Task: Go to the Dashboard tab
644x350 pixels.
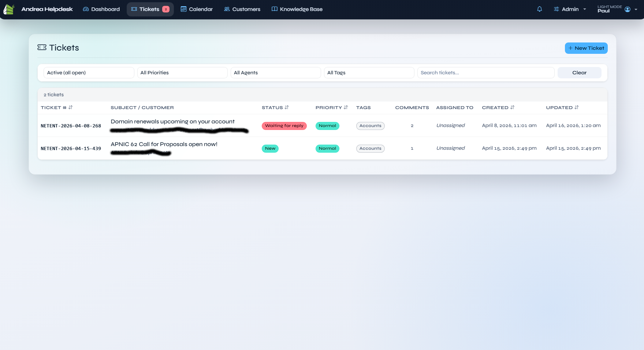Action: [101, 9]
